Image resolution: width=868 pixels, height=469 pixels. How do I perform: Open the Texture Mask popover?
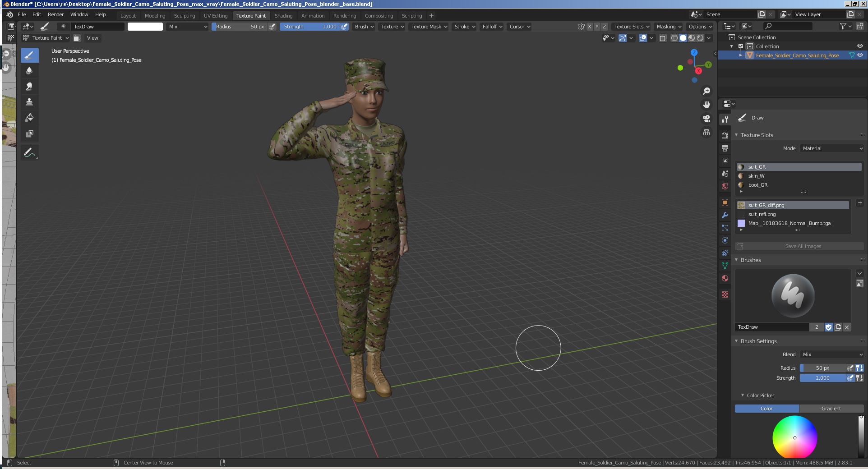429,27
